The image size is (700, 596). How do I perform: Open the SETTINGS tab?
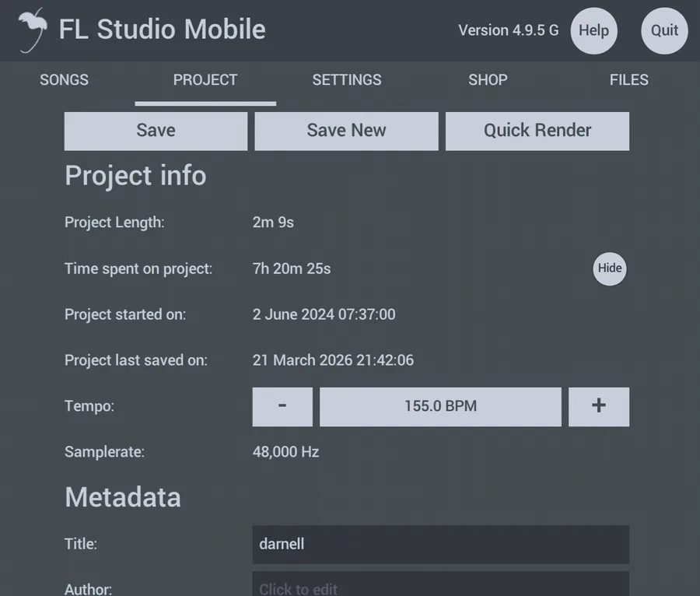(347, 80)
